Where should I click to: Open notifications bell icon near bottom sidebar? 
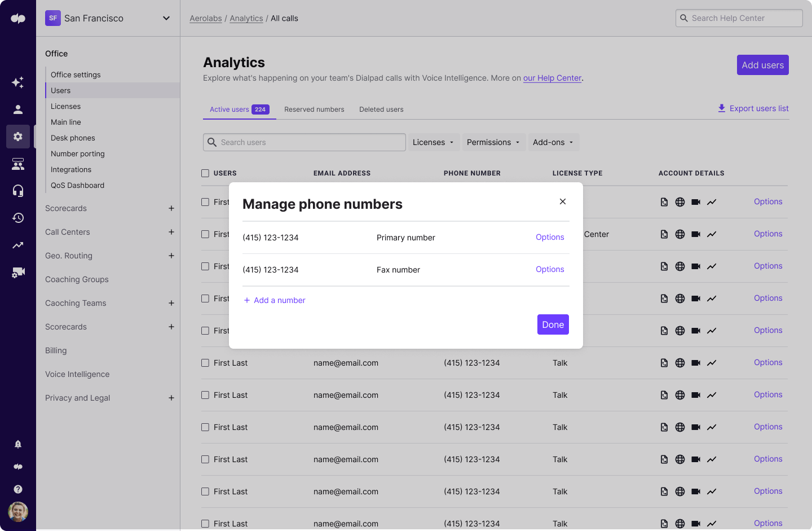pos(18,444)
